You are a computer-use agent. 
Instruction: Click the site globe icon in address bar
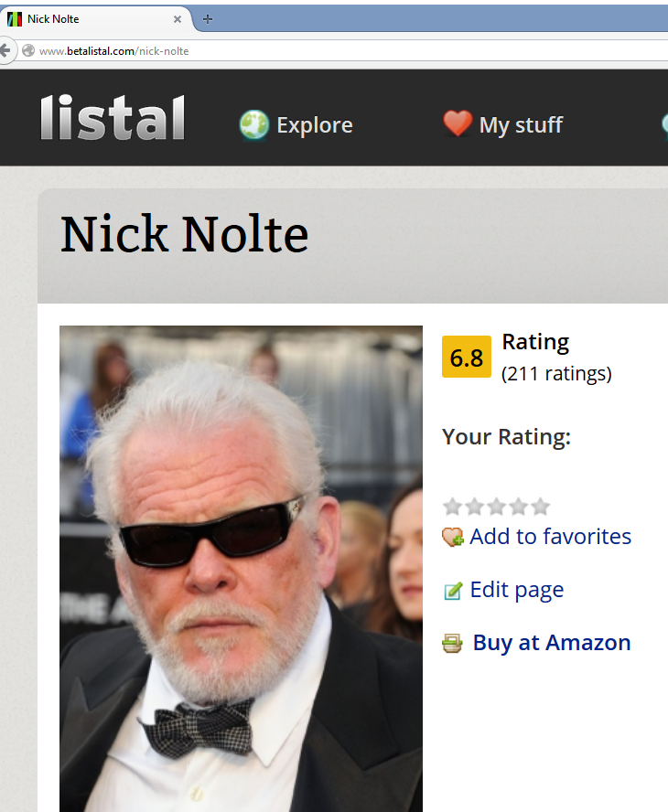click(28, 51)
